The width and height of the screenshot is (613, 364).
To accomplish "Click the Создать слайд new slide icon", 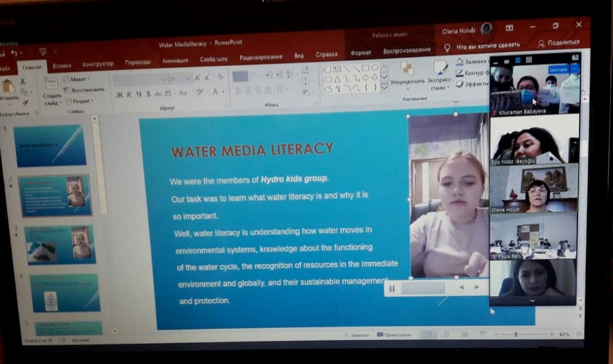I will (x=51, y=83).
